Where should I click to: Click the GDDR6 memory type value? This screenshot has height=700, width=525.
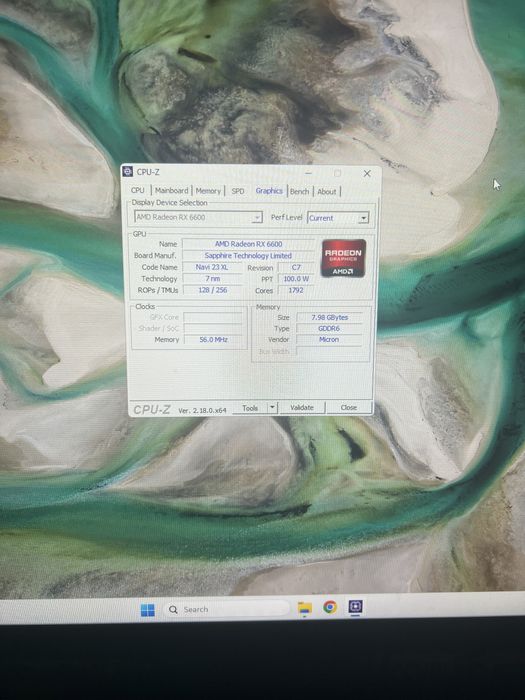click(329, 329)
